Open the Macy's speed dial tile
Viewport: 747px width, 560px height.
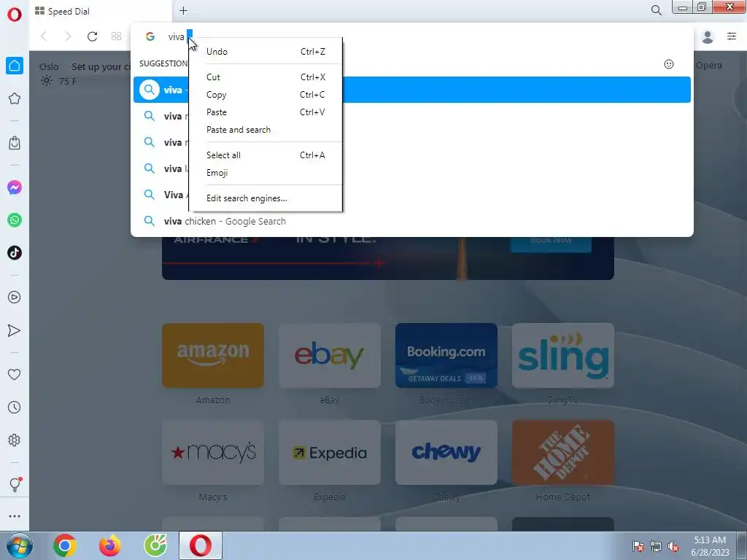point(213,452)
